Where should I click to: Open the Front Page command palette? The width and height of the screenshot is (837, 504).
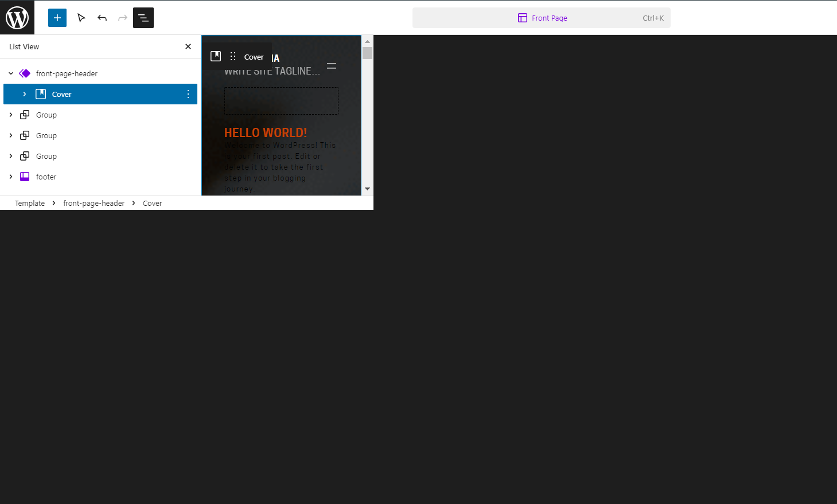click(542, 18)
